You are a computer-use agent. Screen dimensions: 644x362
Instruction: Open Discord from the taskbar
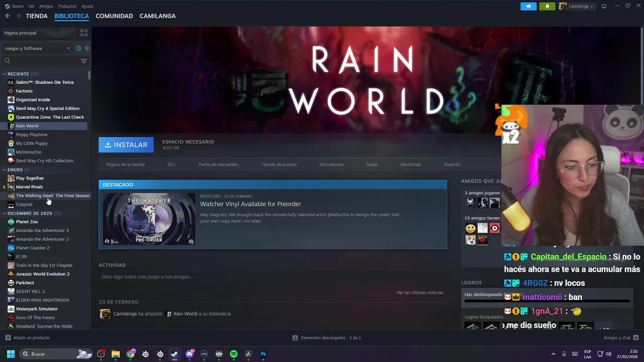click(190, 354)
